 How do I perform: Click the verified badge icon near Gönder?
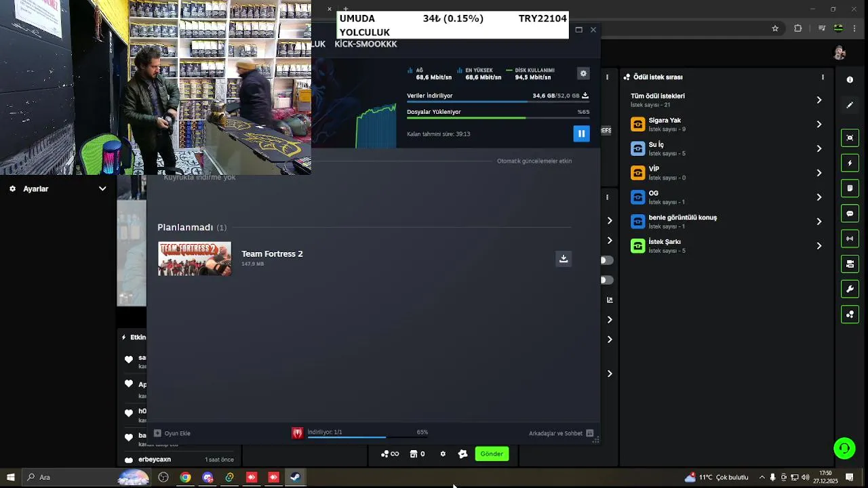coord(462,454)
